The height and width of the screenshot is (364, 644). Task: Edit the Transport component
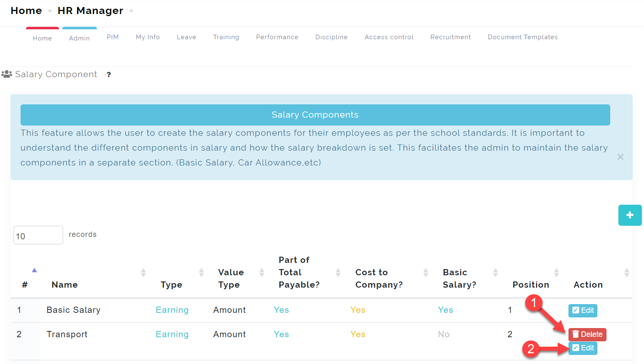583,348
